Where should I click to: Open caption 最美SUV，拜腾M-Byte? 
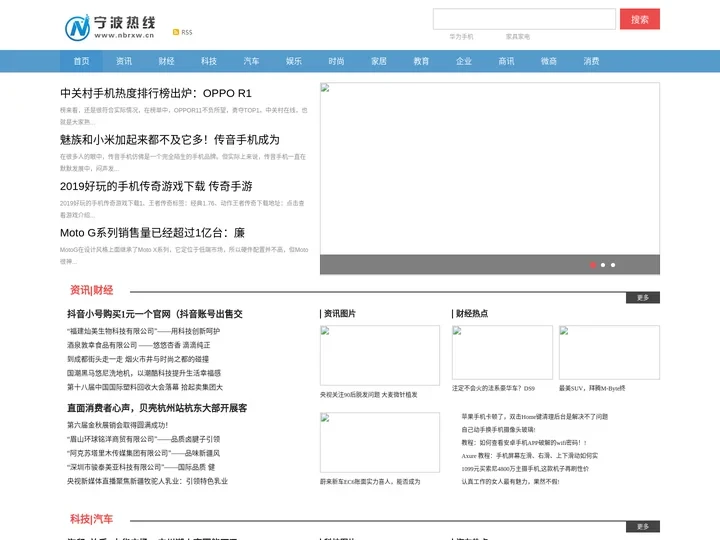coord(592,388)
